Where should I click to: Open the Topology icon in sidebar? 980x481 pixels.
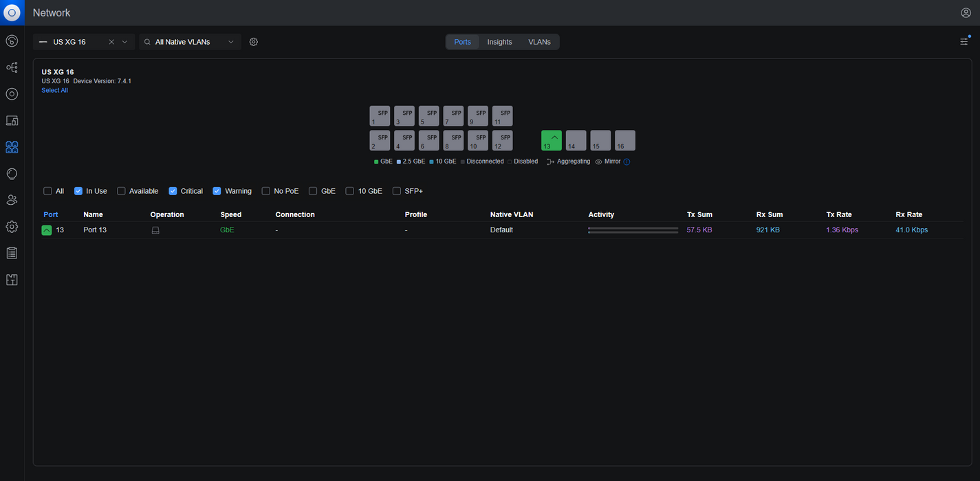point(12,67)
